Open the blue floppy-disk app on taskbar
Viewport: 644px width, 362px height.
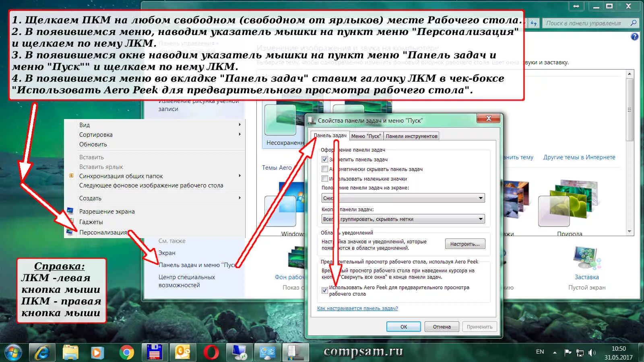154,353
